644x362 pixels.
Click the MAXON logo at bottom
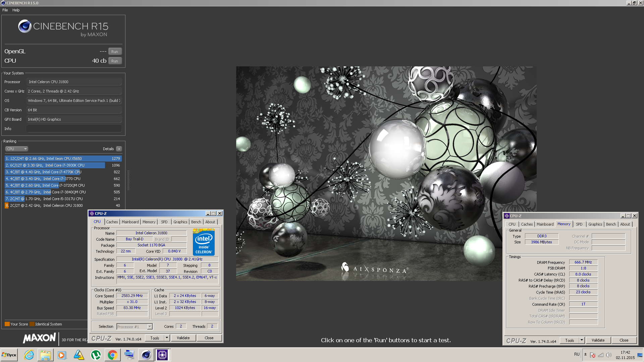click(x=39, y=338)
